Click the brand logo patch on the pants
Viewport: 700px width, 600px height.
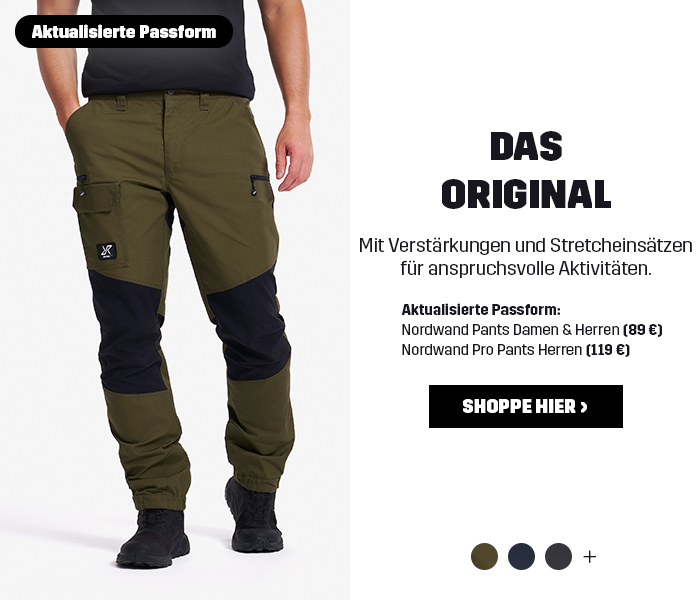106,251
